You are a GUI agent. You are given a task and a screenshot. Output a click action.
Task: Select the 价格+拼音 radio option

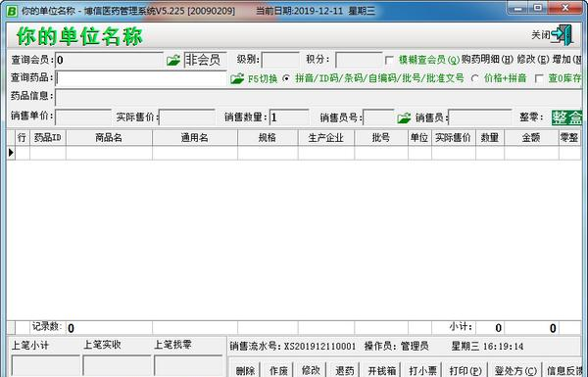[475, 78]
